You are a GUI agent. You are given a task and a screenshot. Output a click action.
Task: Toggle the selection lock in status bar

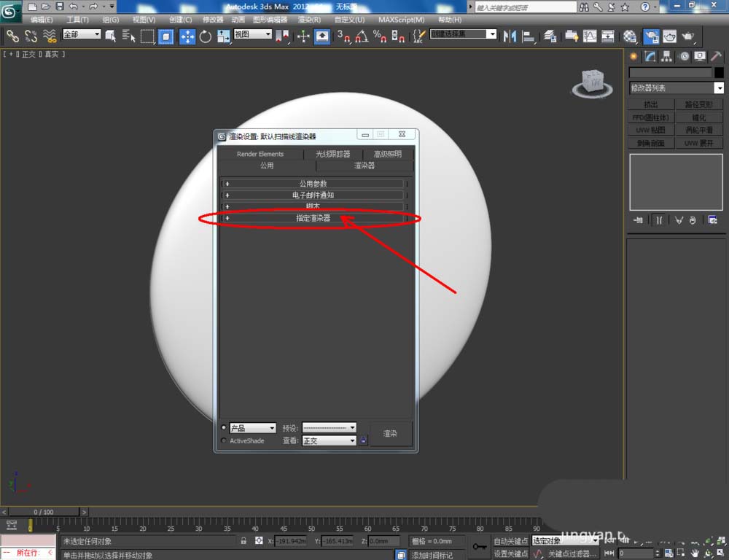[243, 541]
